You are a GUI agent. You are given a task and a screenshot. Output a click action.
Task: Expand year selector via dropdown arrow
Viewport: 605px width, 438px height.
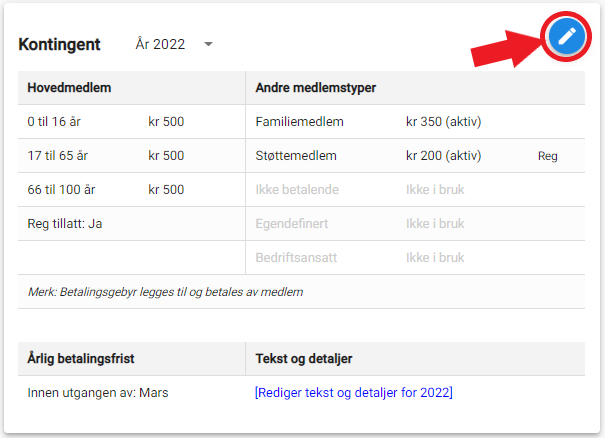[x=208, y=44]
